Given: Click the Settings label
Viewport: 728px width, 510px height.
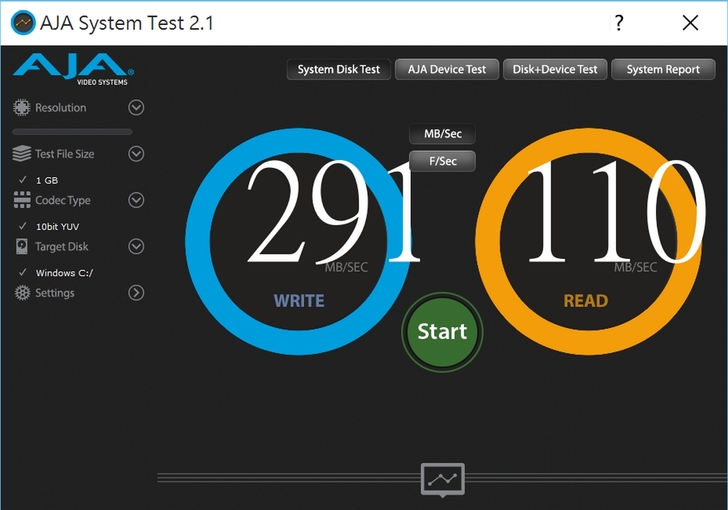Looking at the screenshot, I should pos(55,293).
